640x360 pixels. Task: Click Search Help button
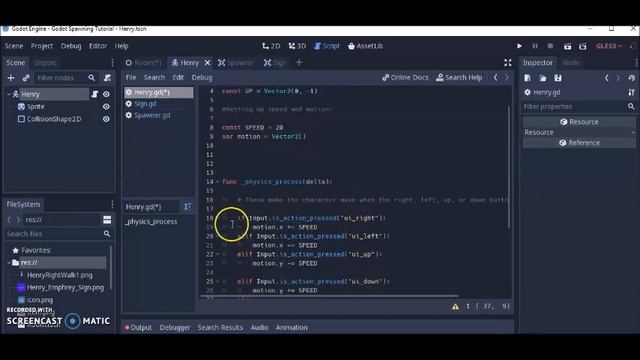(459, 77)
